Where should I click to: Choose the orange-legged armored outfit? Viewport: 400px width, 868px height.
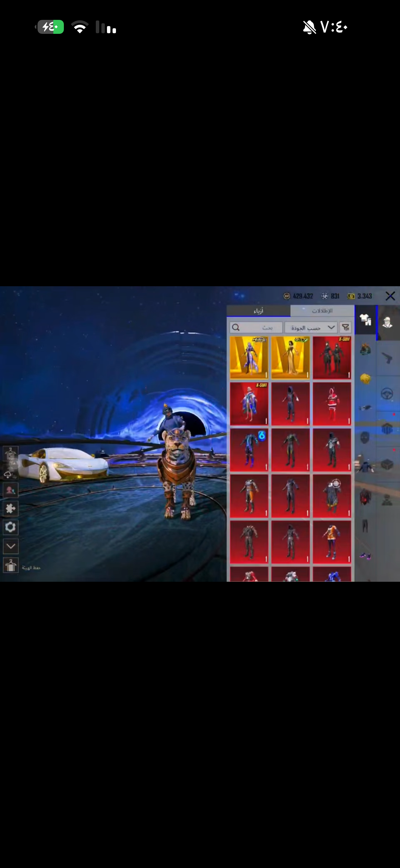coord(249,496)
